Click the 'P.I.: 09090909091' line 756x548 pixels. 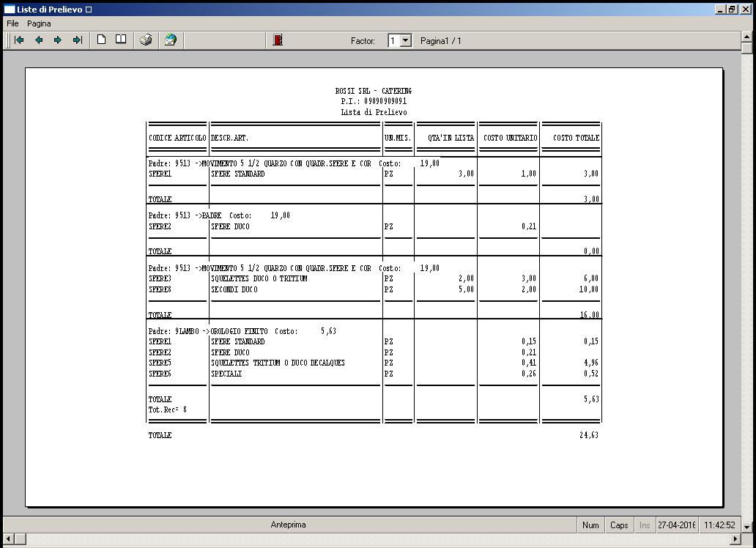pyautogui.click(x=374, y=101)
